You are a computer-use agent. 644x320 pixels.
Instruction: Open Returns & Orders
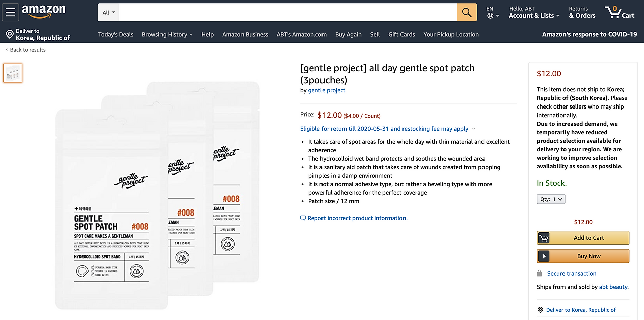coord(582,12)
